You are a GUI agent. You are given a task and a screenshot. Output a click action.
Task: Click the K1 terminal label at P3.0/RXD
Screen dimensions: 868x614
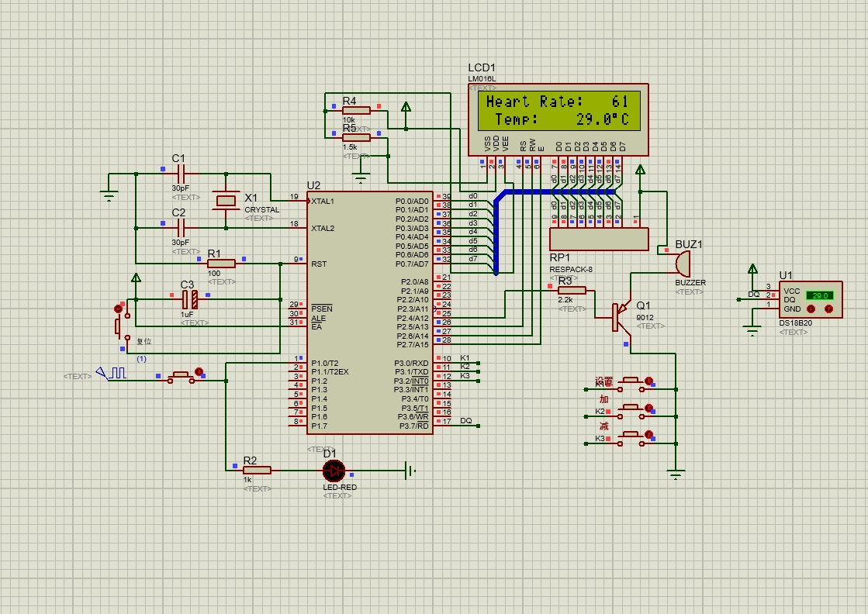coord(465,358)
